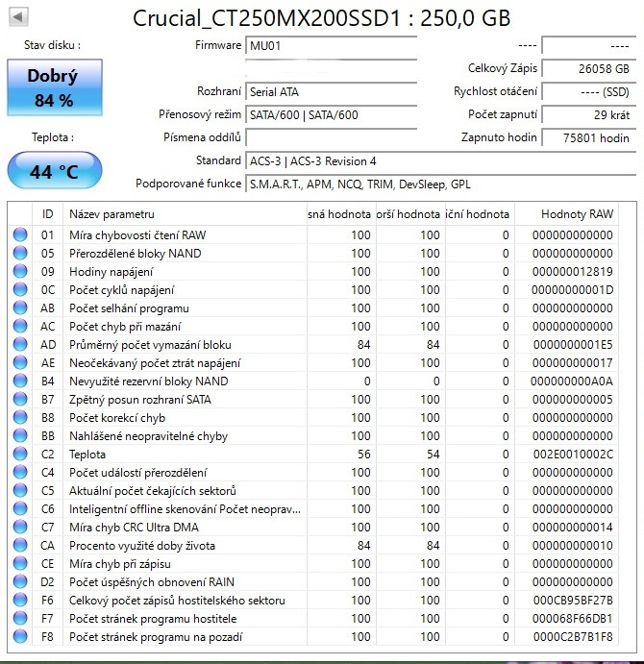Click the status orb for attribute C4
644x664 pixels.
20,472
